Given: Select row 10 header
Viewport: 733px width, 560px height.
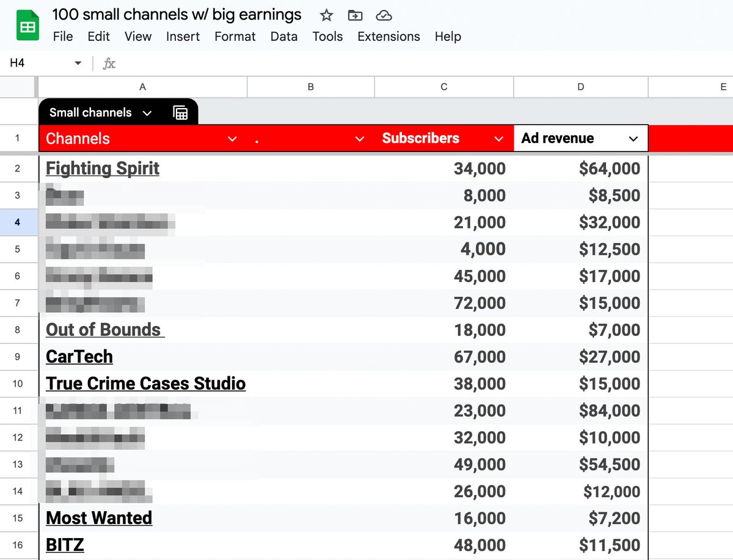Looking at the screenshot, I should [18, 384].
